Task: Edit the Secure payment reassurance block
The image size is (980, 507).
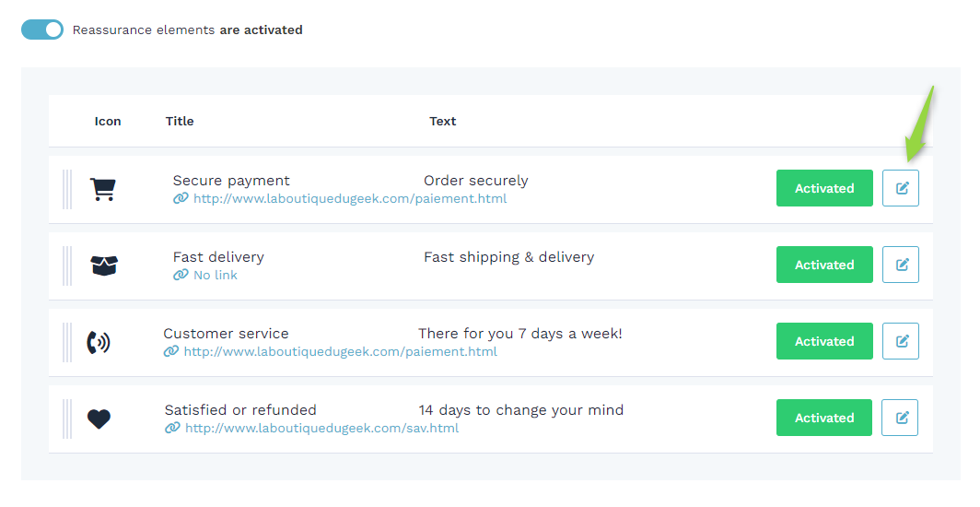Action: pos(901,188)
